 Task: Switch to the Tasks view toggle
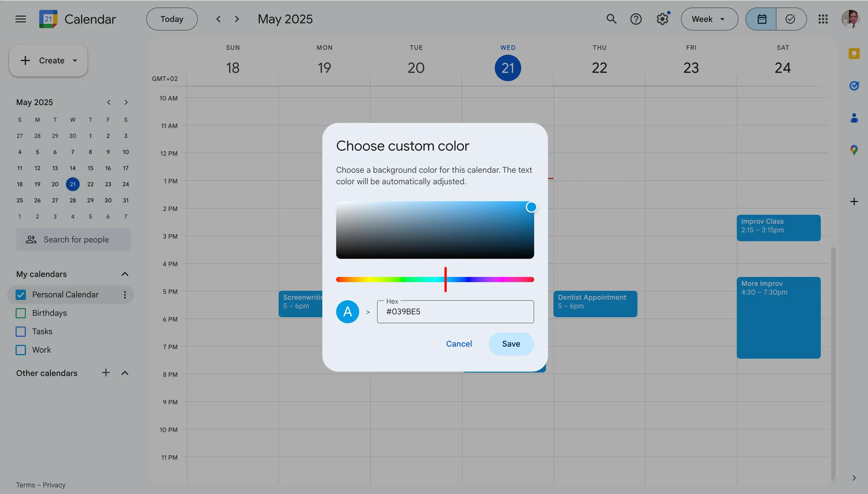pyautogui.click(x=790, y=19)
